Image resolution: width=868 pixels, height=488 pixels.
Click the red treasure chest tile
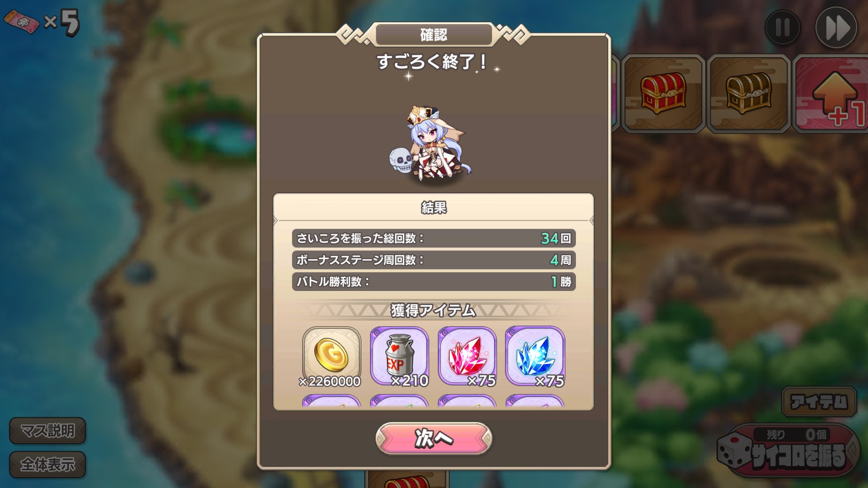coord(663,93)
